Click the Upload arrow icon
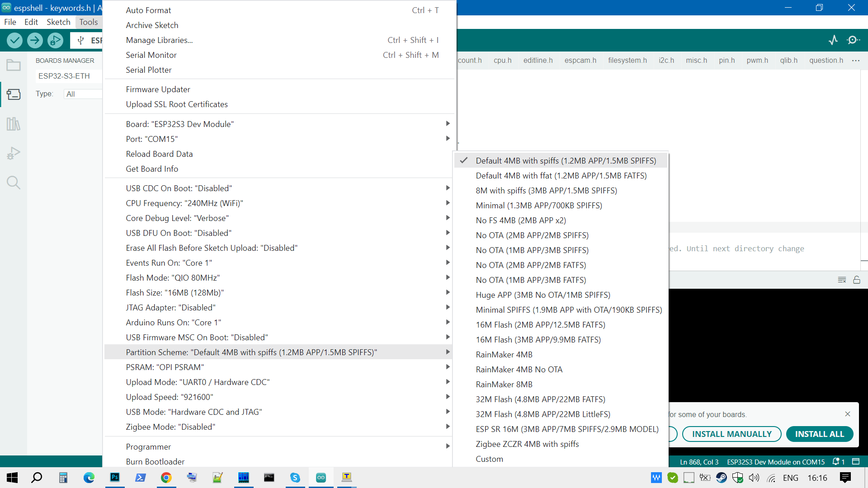 click(x=35, y=41)
